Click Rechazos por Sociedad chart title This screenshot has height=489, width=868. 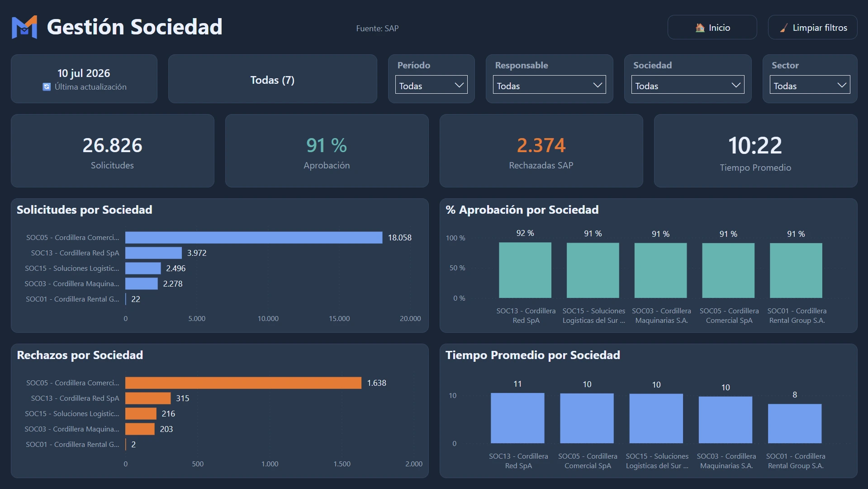80,355
